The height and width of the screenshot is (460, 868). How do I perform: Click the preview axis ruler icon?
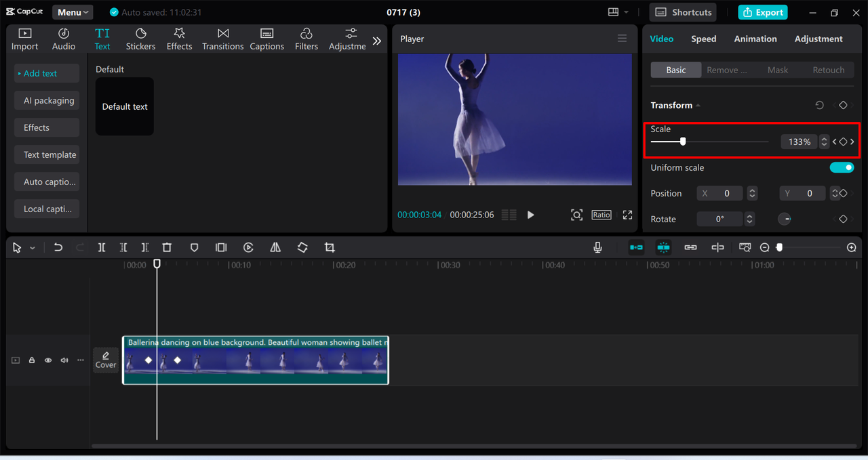coord(745,248)
